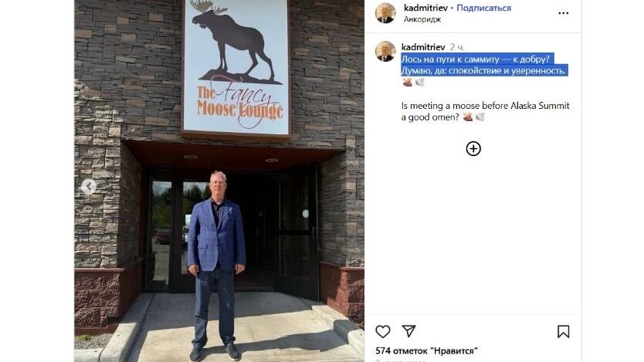Open the three-dot more options menu

click(563, 13)
